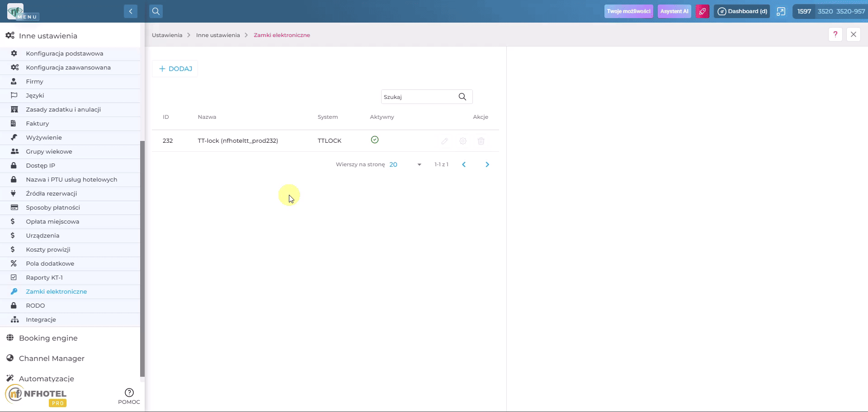Click the pink rocket icon button
Viewport: 868px width, 412px height.
[702, 11]
